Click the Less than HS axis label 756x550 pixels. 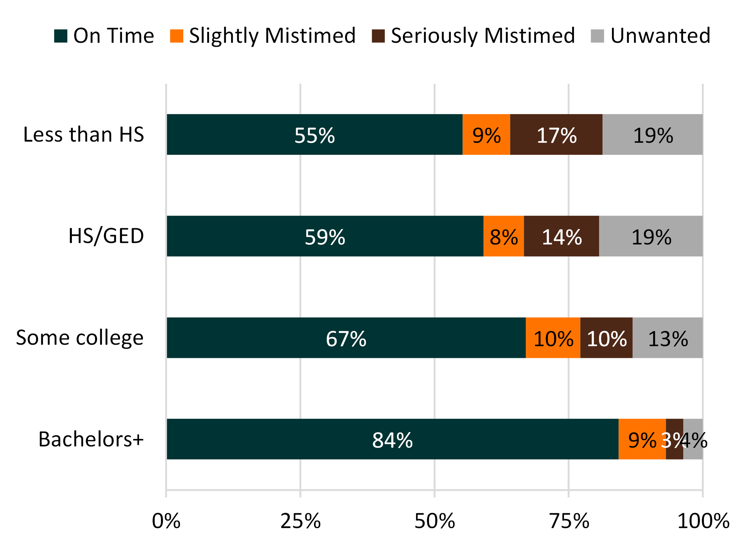(x=83, y=134)
